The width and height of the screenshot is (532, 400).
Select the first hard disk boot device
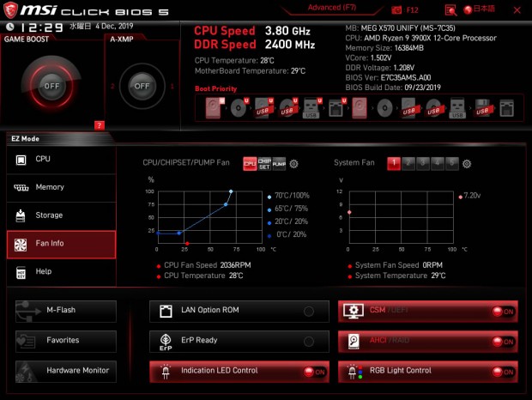point(215,108)
